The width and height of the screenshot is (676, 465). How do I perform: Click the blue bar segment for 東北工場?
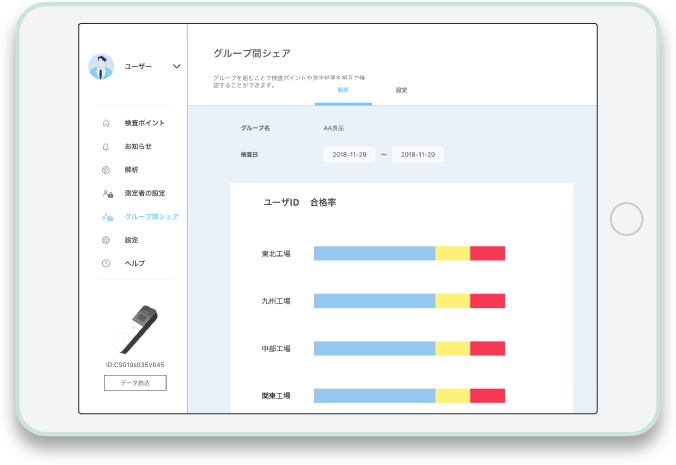374,254
